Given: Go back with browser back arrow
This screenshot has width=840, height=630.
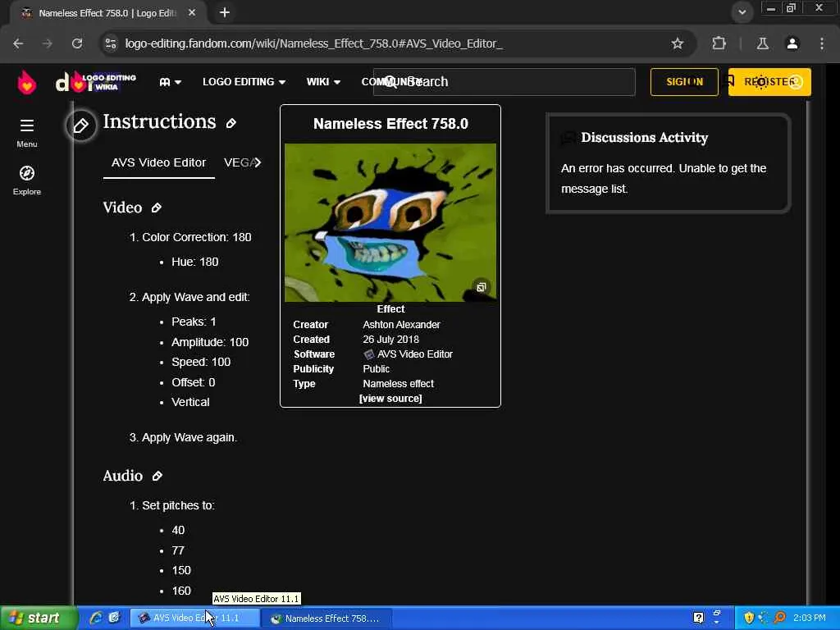Looking at the screenshot, I should pos(18,43).
